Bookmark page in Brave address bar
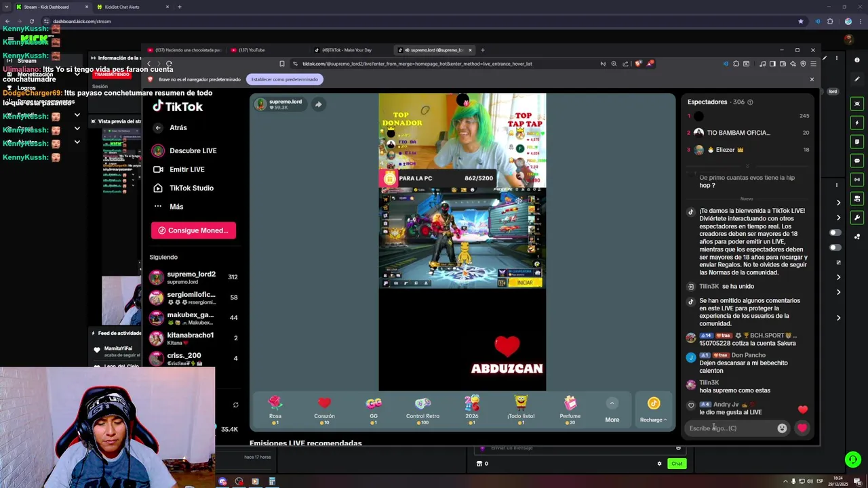This screenshot has width=868, height=488. (x=282, y=64)
